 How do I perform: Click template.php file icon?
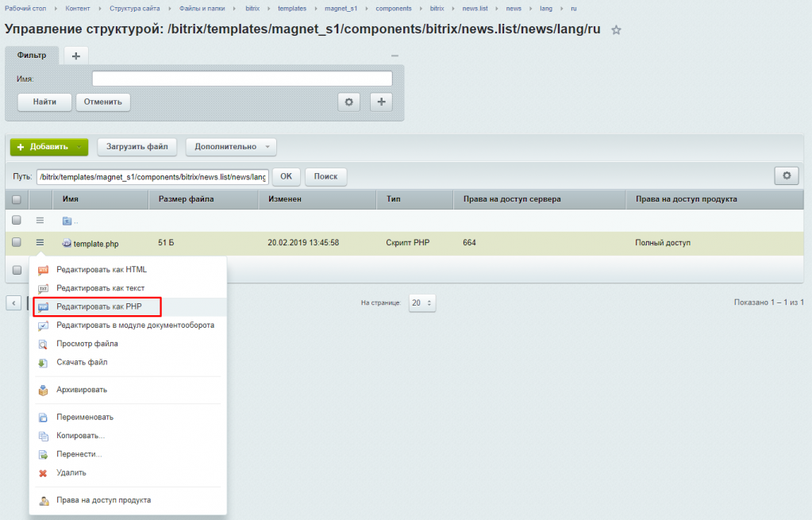[67, 243]
